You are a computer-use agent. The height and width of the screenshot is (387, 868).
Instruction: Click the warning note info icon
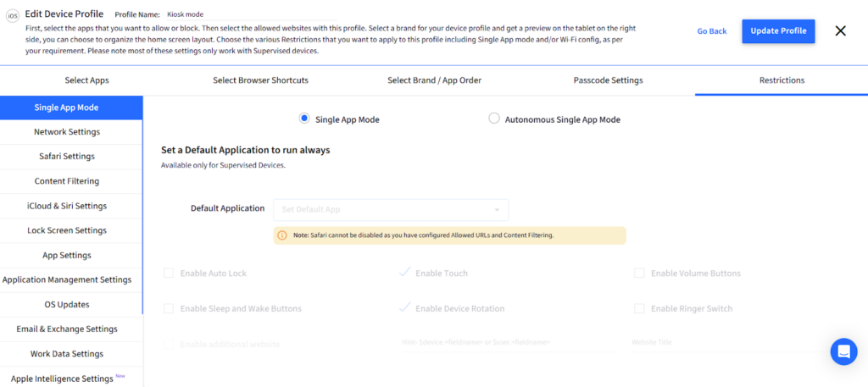(281, 235)
